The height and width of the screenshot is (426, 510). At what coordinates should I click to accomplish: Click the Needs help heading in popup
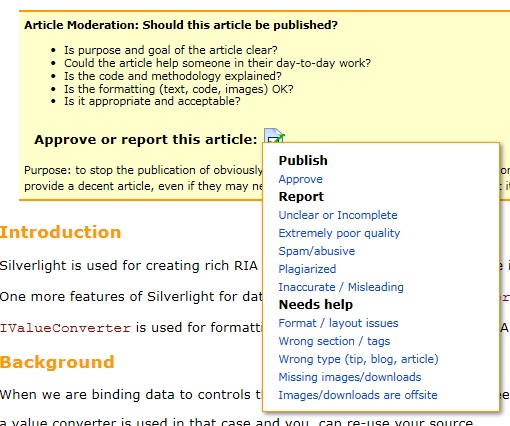coord(316,305)
